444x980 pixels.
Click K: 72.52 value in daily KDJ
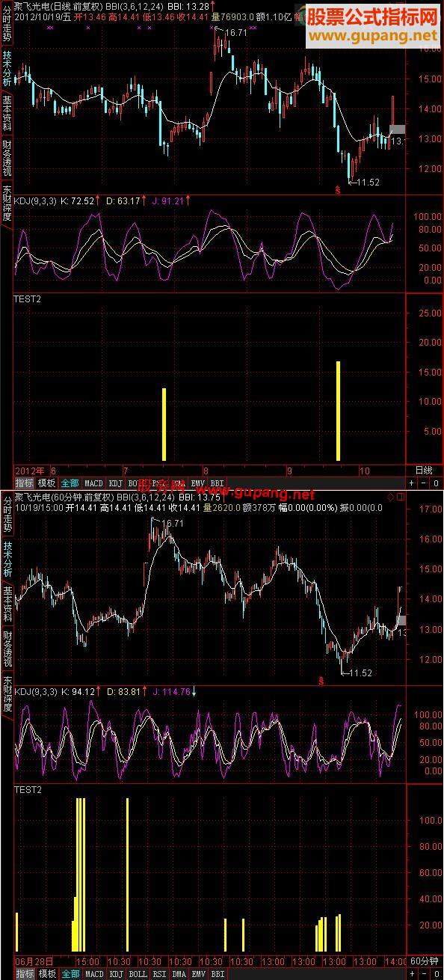pos(77,200)
